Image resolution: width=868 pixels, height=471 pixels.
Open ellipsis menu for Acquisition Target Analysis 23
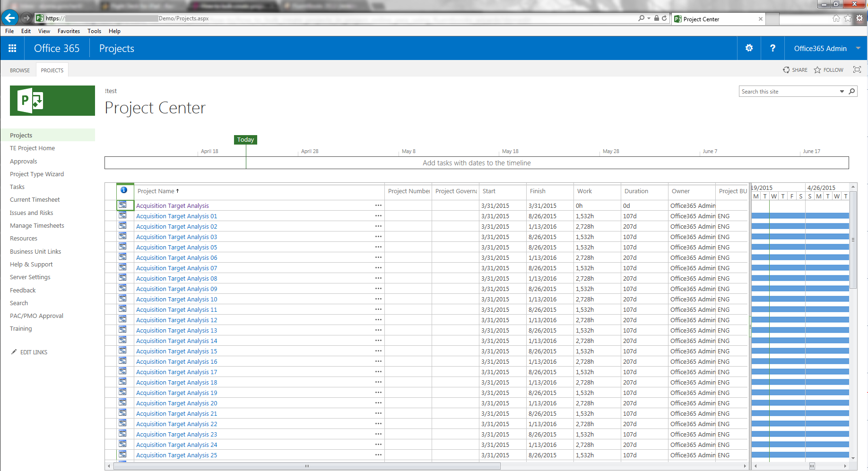click(x=378, y=434)
